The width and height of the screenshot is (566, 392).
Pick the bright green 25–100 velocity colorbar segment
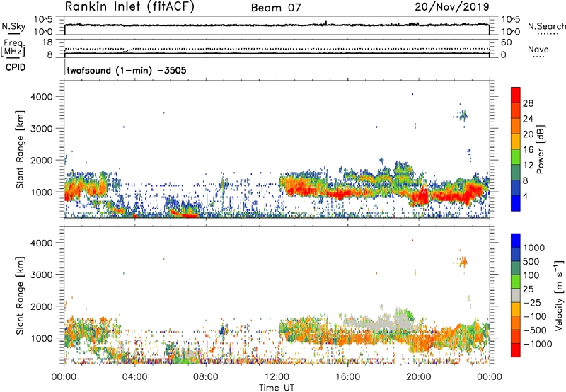pyautogui.click(x=516, y=282)
